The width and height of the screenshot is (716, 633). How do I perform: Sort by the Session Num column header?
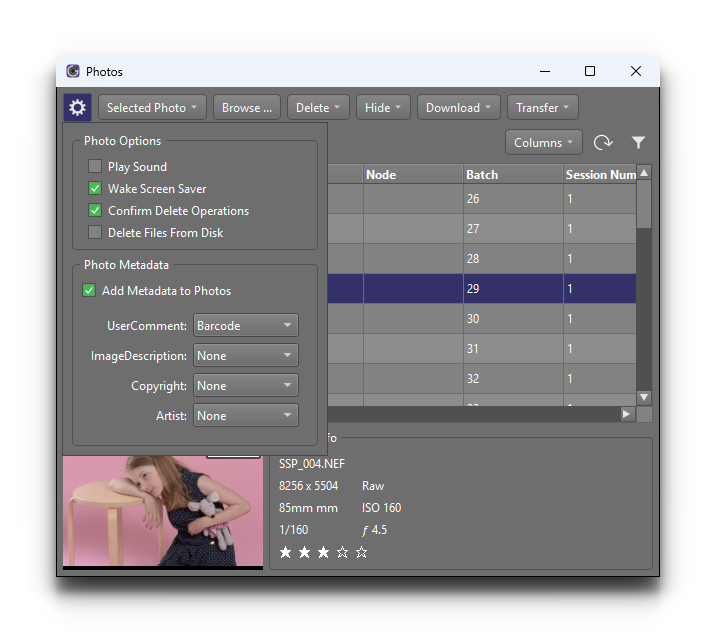(x=600, y=174)
